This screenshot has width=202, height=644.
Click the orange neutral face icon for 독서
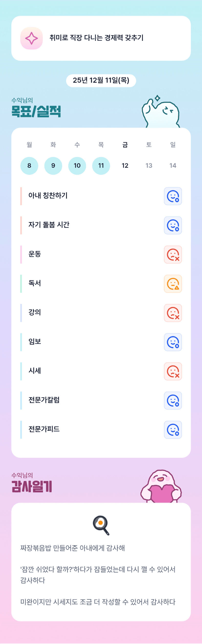173,284
